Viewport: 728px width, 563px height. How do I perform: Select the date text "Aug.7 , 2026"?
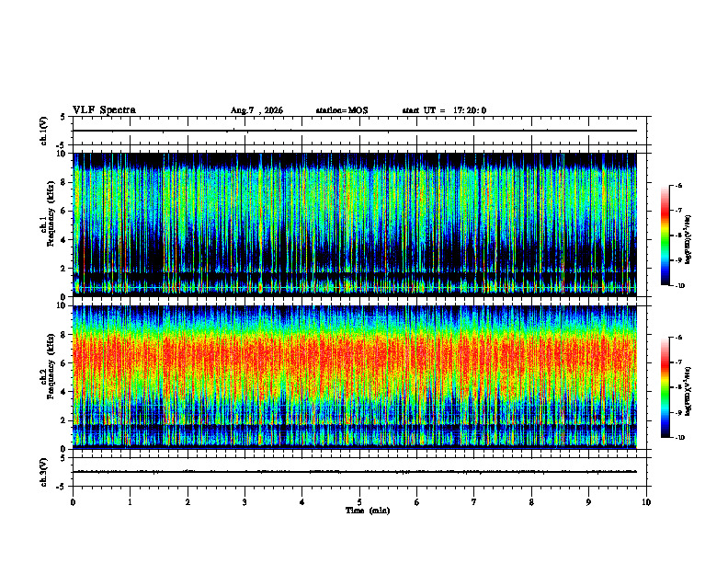click(256, 110)
